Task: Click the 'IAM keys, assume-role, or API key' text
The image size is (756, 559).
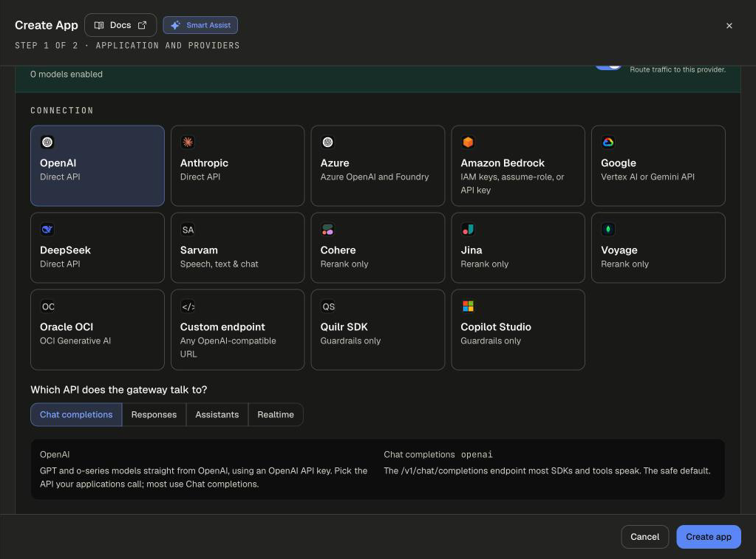Action: coord(512,183)
